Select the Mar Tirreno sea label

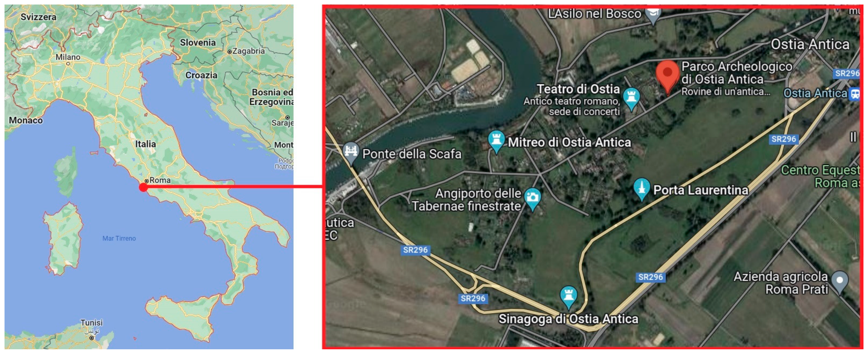pyautogui.click(x=119, y=238)
